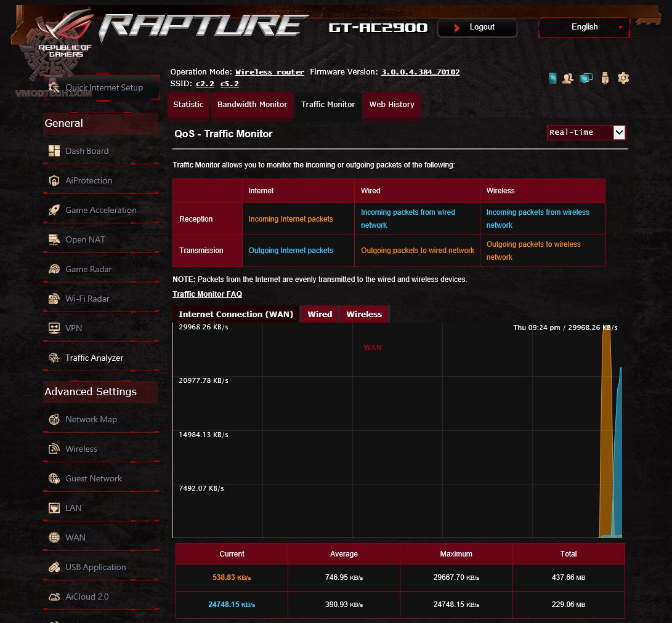Screen dimensions: 672x623
Task: Click the total value 437.66 MB
Action: (x=569, y=577)
